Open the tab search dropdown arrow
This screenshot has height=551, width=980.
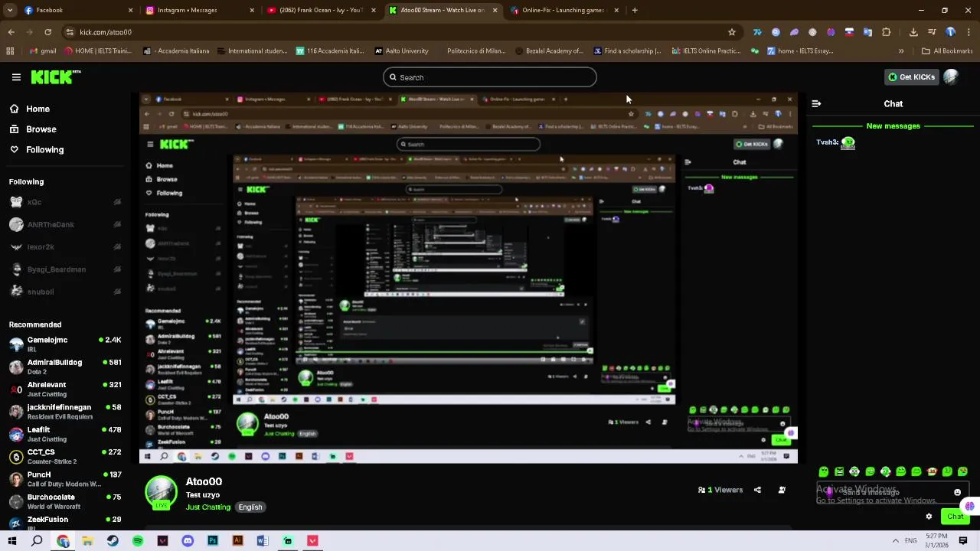[x=10, y=10]
